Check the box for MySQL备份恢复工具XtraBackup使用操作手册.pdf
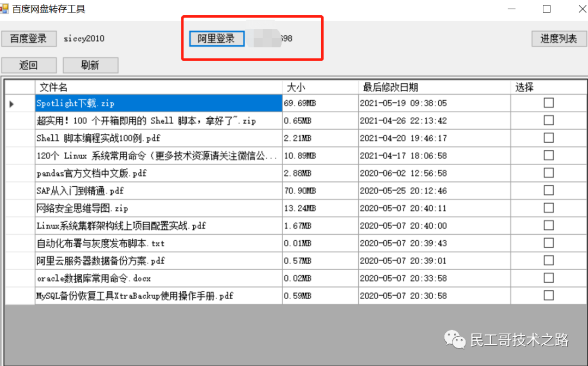The width and height of the screenshot is (588, 366). tap(549, 296)
